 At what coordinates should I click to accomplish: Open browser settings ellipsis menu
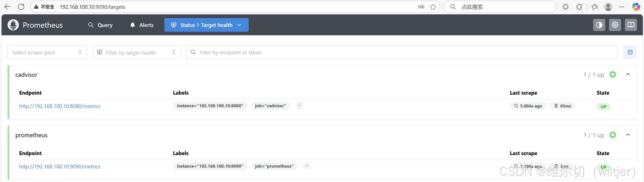(x=622, y=7)
